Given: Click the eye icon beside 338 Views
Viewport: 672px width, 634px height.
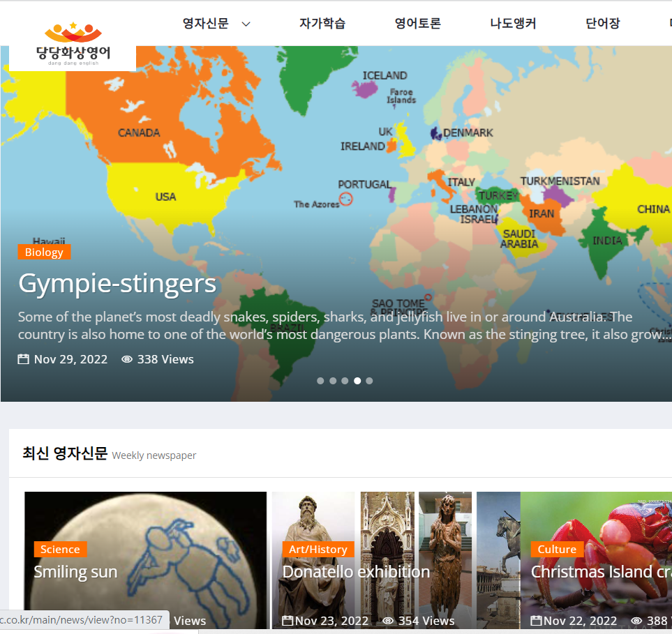Looking at the screenshot, I should (127, 359).
